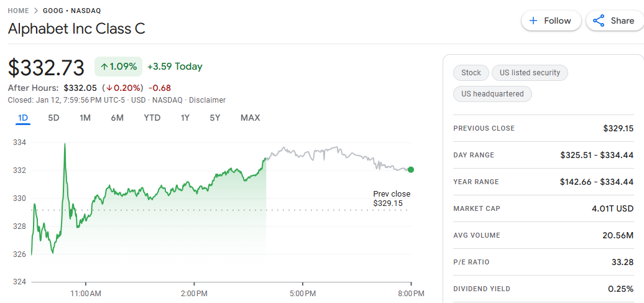The image size is (644, 303).
Task: Open the 6M chart range
Action: pos(117,118)
